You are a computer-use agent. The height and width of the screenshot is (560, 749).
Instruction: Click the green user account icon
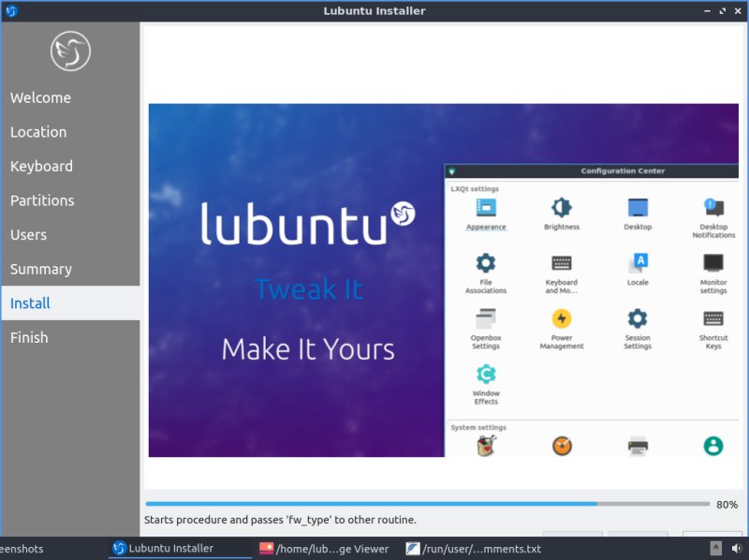point(713,447)
